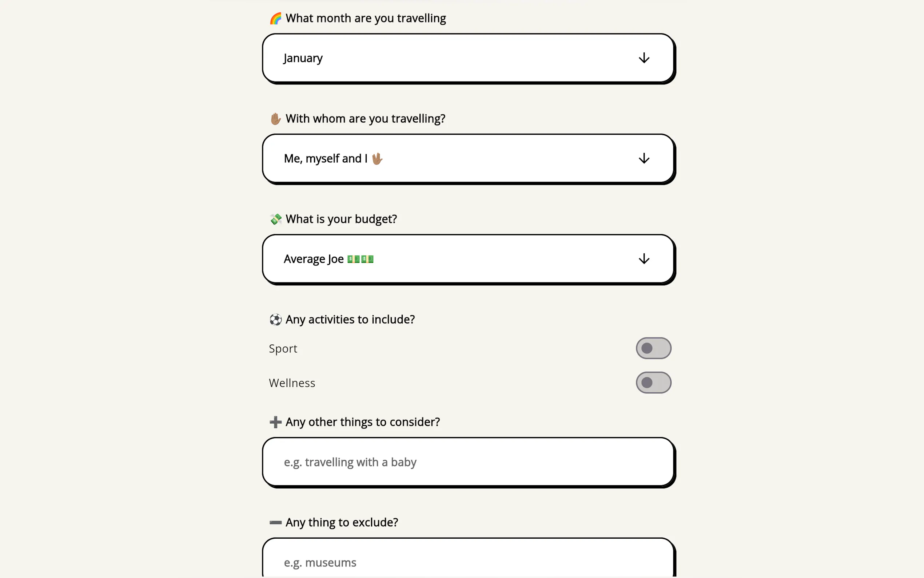The width and height of the screenshot is (924, 578).
Task: Click the rainbow emoji beside the month question
Action: (275, 18)
